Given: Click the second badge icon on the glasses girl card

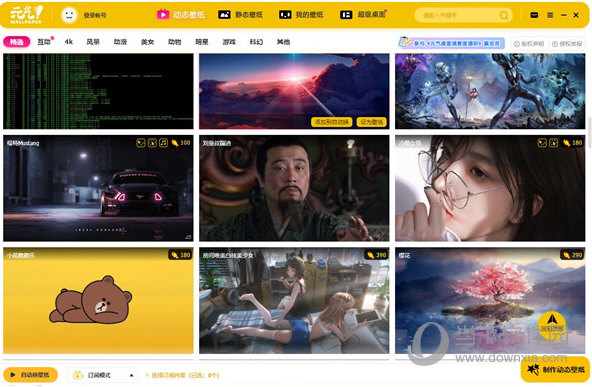Looking at the screenshot, I should point(553,143).
